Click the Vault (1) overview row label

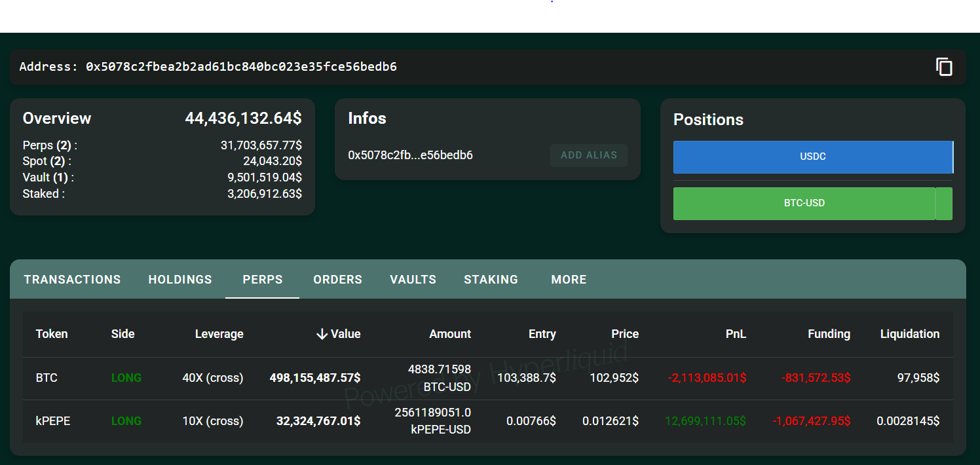coord(48,177)
